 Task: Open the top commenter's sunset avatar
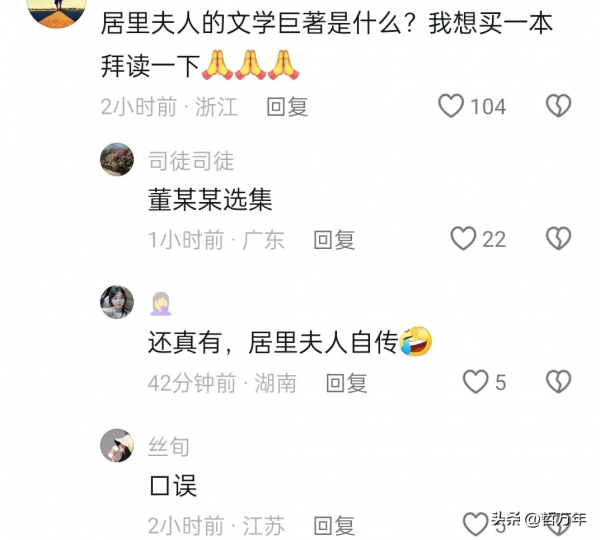[x=57, y=10]
